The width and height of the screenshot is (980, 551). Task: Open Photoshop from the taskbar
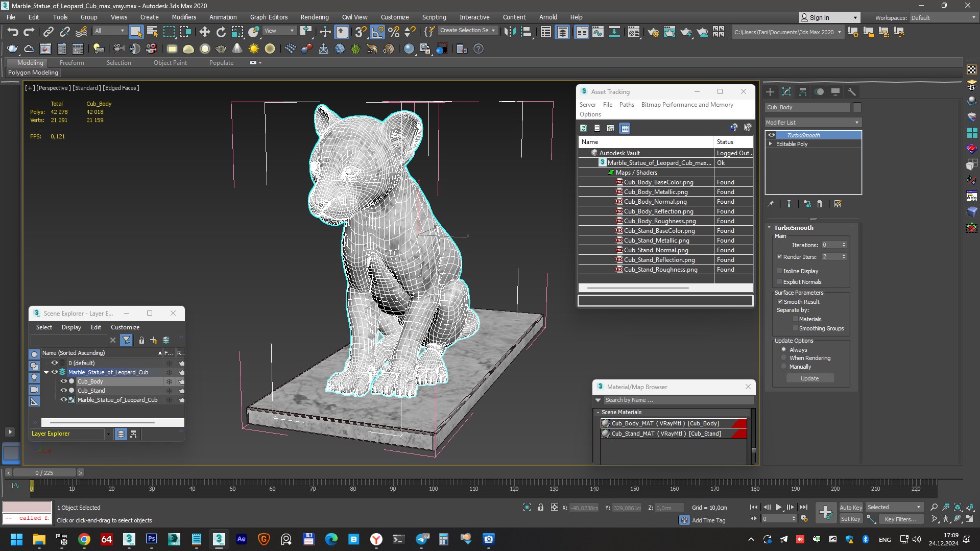tap(151, 539)
